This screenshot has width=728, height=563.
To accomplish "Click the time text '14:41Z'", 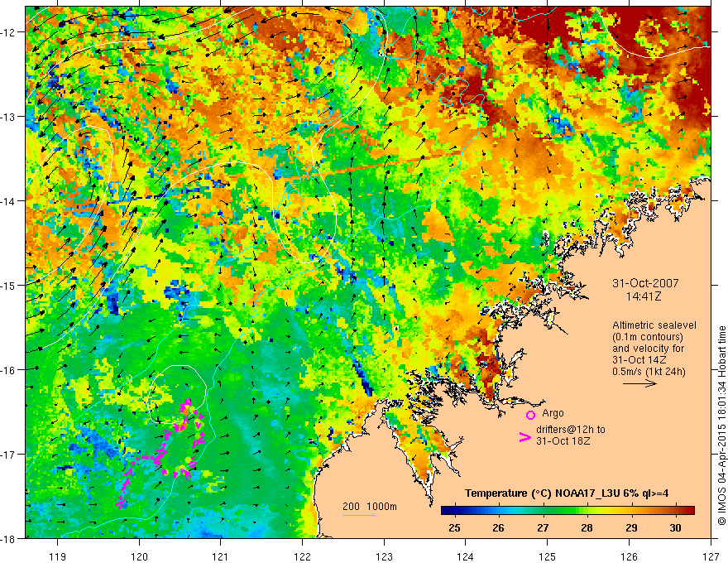I will [x=643, y=296].
